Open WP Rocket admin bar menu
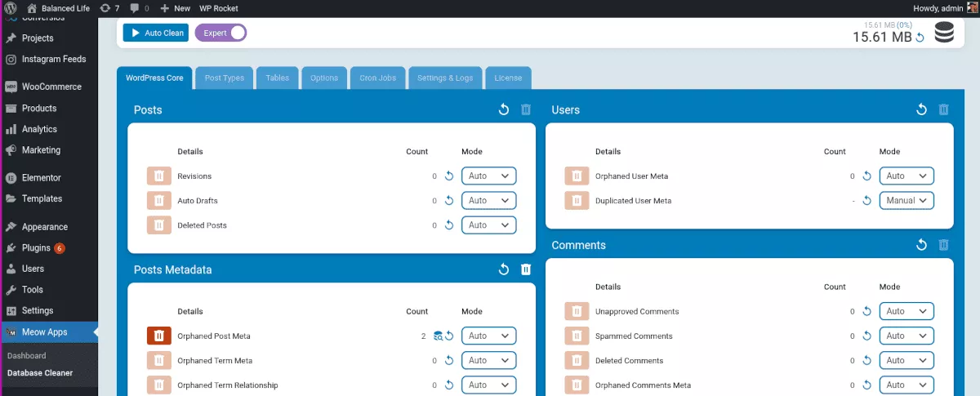980x396 pixels. [219, 7]
